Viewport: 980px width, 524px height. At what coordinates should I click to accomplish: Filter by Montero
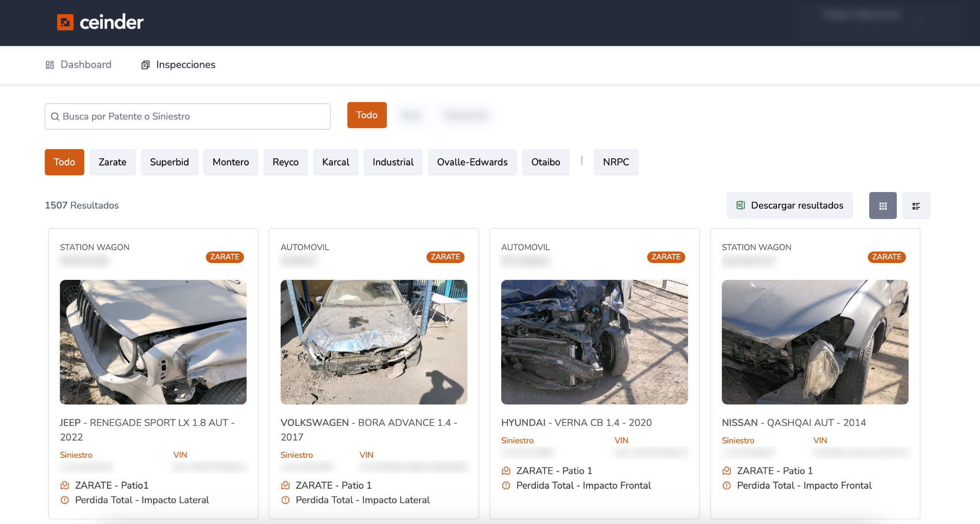point(231,162)
